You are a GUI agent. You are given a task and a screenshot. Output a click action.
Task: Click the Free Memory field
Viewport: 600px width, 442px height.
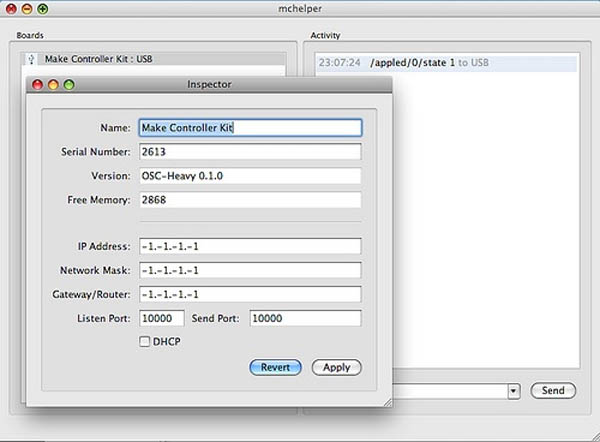(249, 200)
